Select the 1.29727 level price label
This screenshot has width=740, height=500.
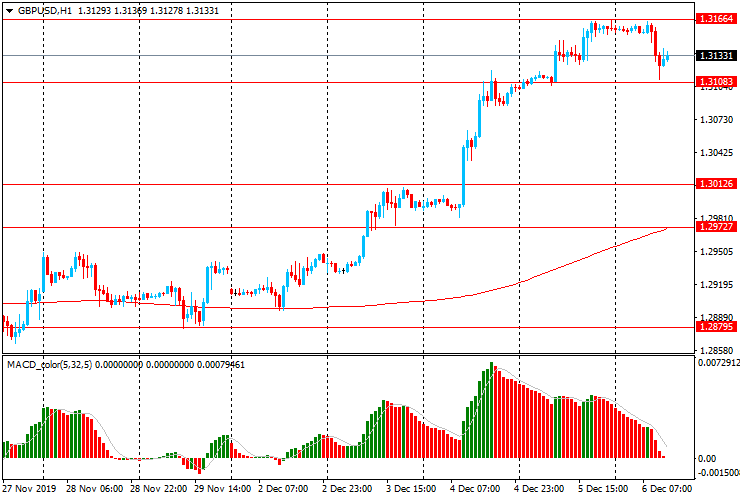tap(716, 227)
